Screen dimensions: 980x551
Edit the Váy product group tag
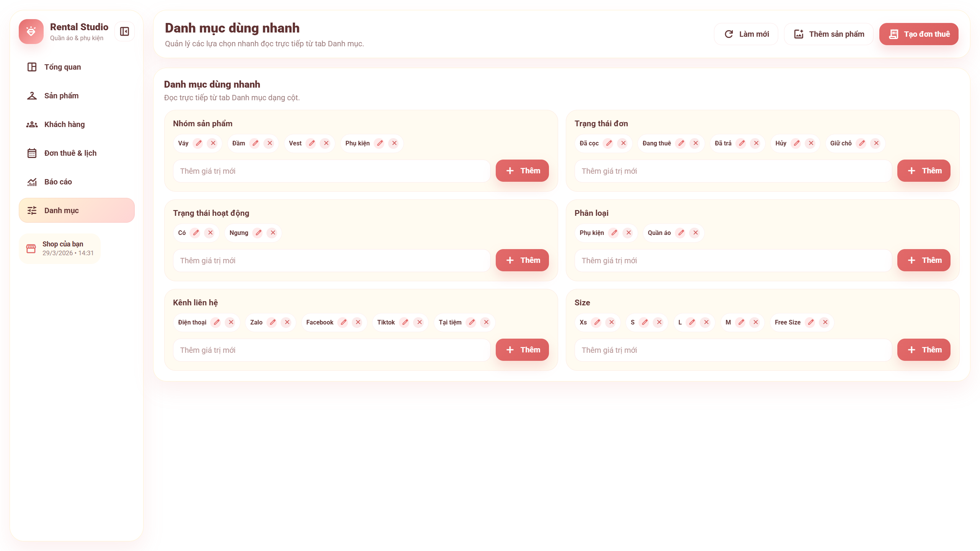pyautogui.click(x=198, y=143)
